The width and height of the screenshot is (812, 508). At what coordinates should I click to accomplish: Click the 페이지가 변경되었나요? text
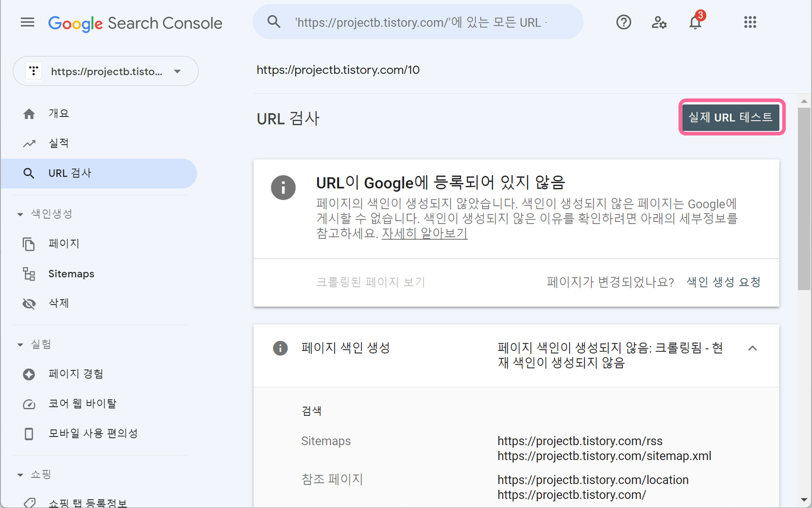coord(610,282)
